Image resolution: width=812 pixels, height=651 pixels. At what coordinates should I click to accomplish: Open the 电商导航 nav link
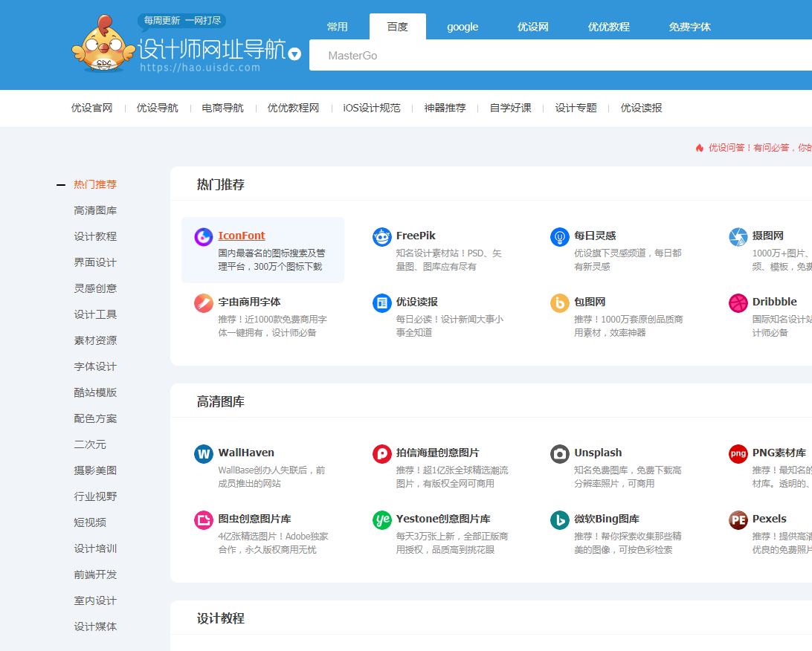222,108
